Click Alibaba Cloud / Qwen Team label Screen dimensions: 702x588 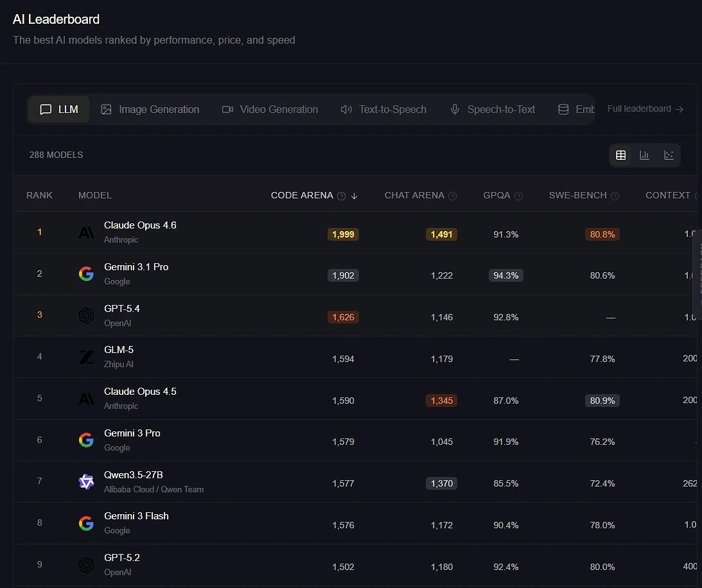[154, 489]
